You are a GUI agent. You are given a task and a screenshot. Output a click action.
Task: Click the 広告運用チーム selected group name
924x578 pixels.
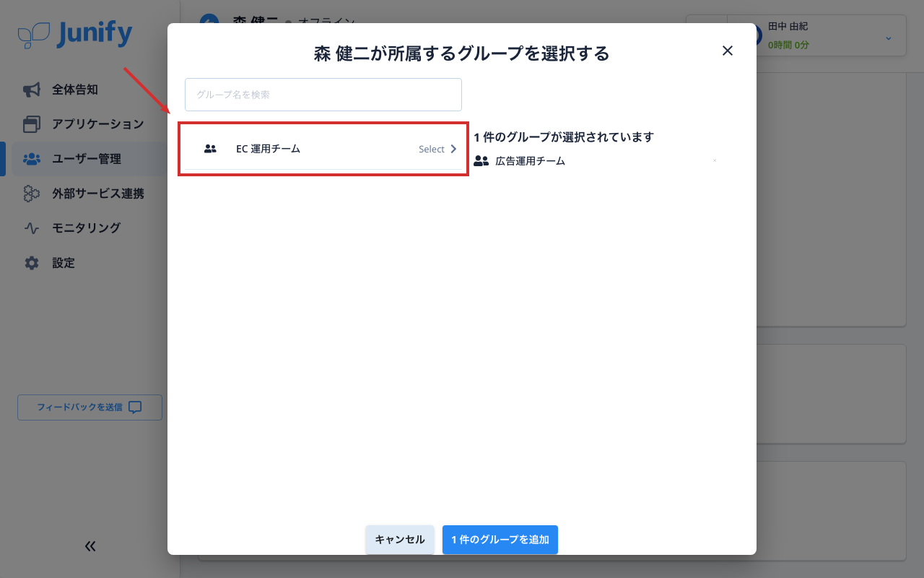click(x=531, y=161)
